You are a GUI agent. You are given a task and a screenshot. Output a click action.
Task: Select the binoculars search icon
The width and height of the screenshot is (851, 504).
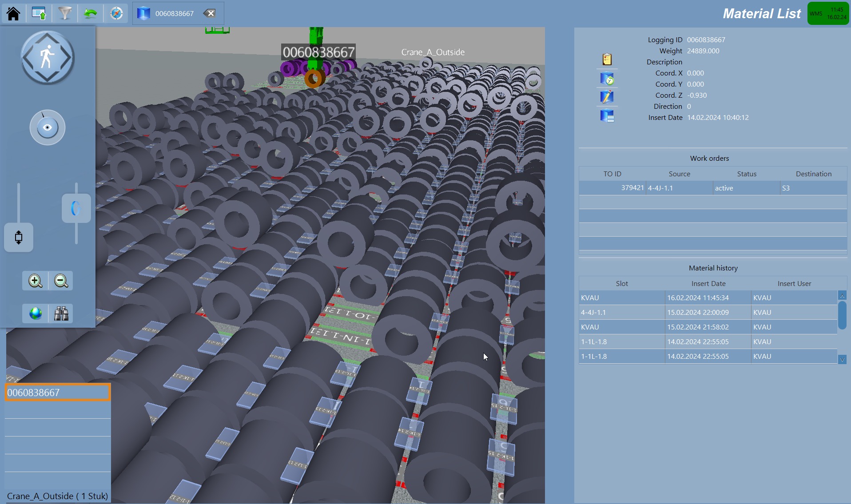(61, 313)
